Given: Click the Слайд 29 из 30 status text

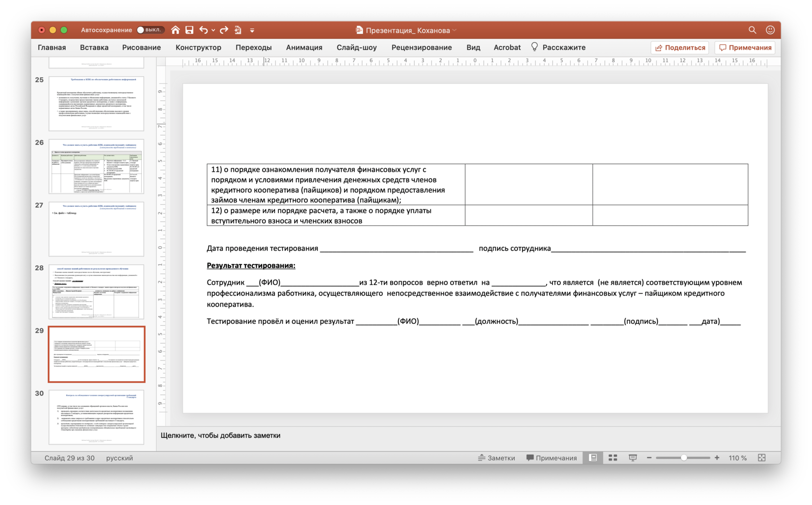Looking at the screenshot, I should (70, 458).
